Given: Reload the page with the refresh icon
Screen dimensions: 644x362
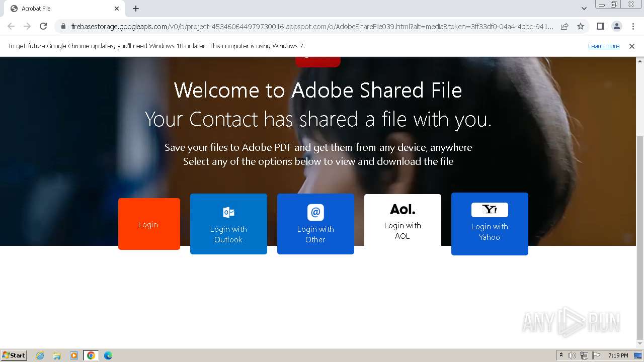Looking at the screenshot, I should 43,26.
